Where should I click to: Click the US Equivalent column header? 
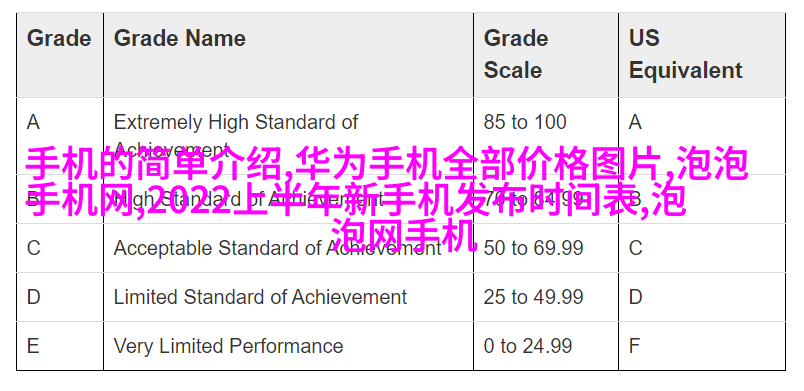tap(702, 55)
